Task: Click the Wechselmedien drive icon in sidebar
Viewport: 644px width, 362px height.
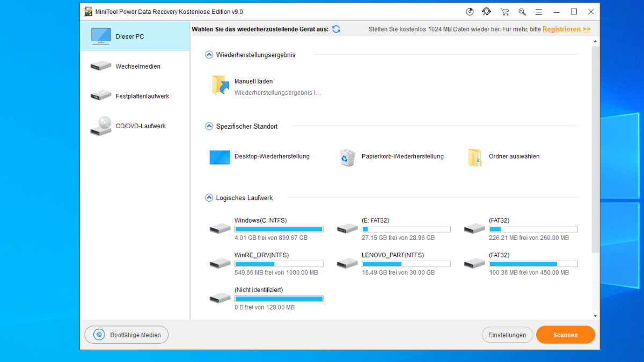Action: tap(101, 66)
